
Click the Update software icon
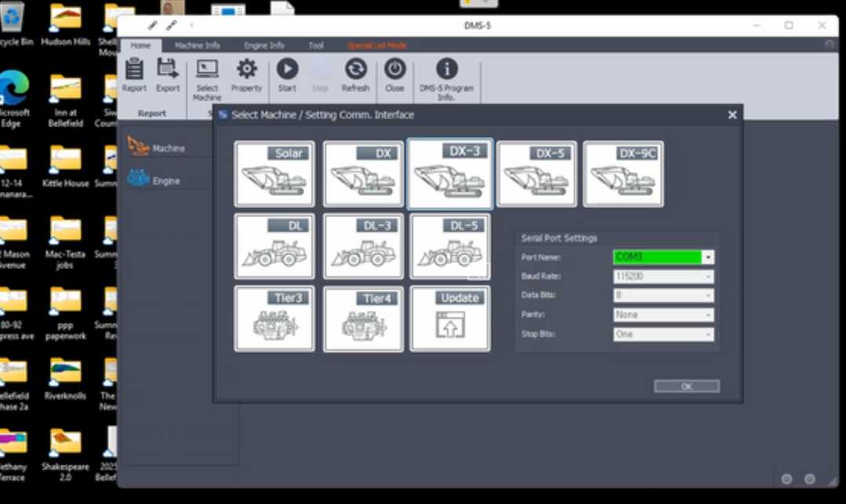[x=450, y=319]
